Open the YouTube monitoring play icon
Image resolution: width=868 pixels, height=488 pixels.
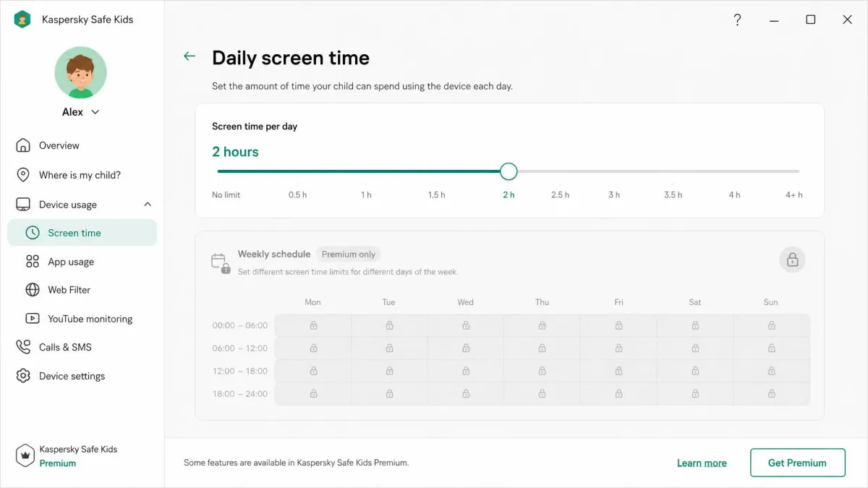tap(33, 318)
